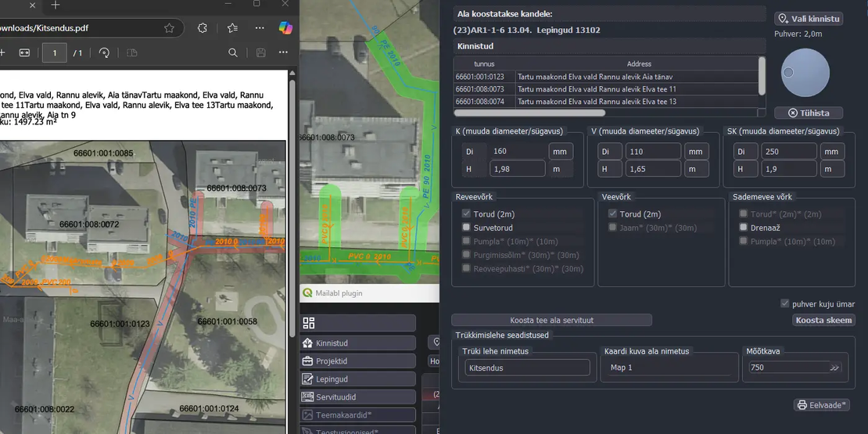
Task: Toggle Pumpla* (10m) under Reveevõrk
Action: point(466,242)
